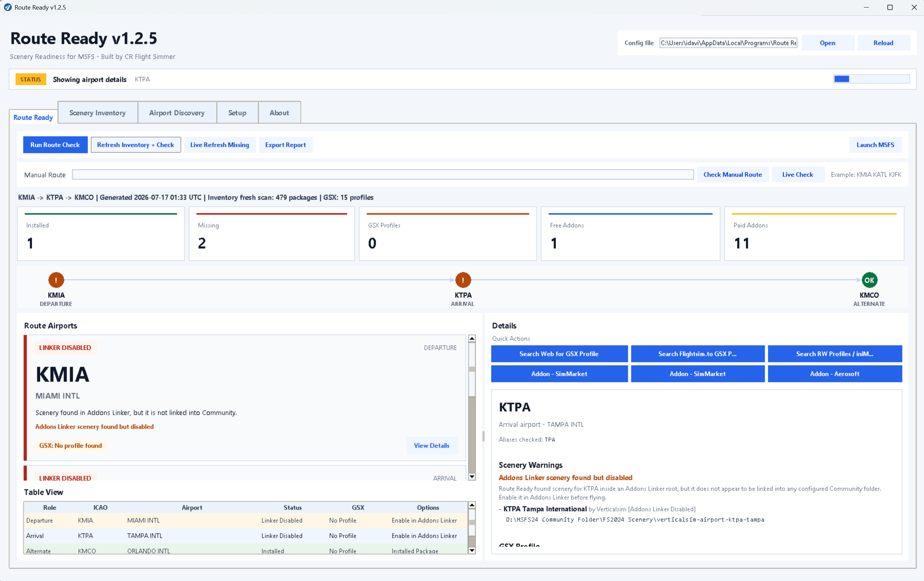Select the Arrival KTPA table row

[x=246, y=536]
